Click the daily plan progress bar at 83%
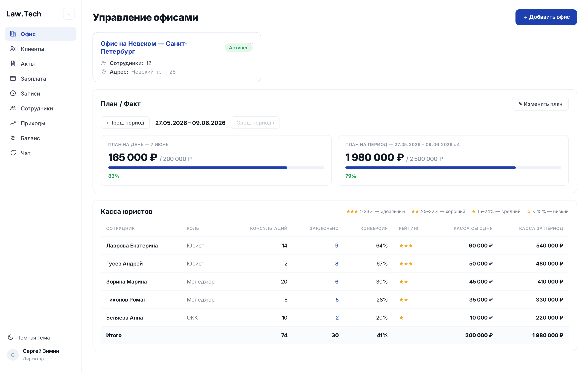Image resolution: width=588 pixels, height=372 pixels. (216, 168)
